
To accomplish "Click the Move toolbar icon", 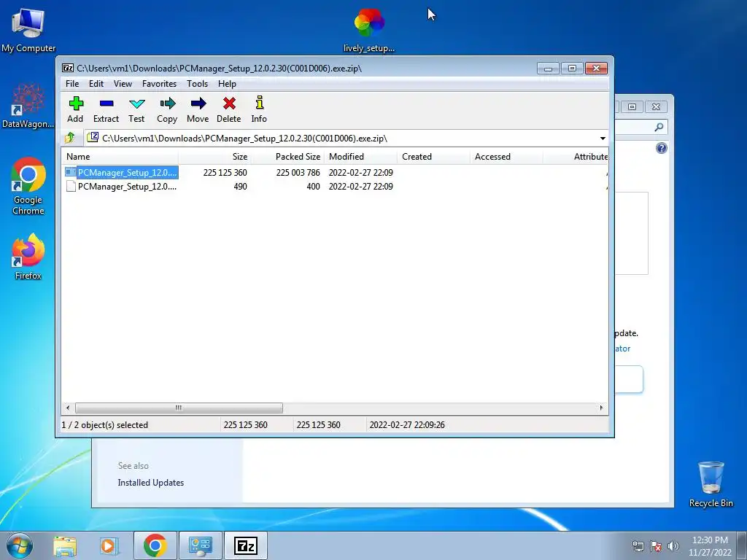I will [198, 104].
